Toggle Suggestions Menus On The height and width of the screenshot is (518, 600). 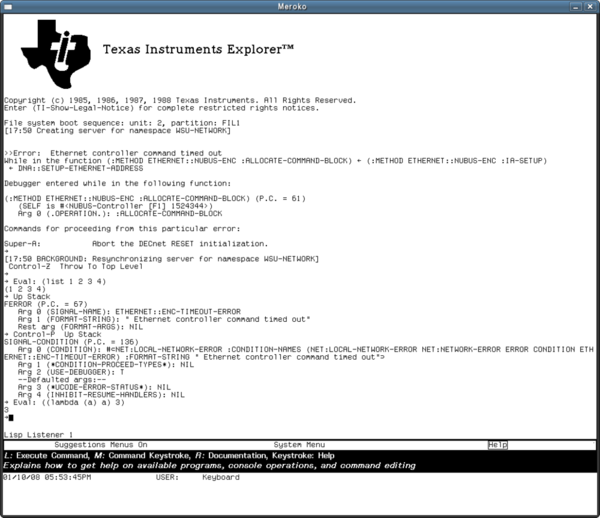101,445
